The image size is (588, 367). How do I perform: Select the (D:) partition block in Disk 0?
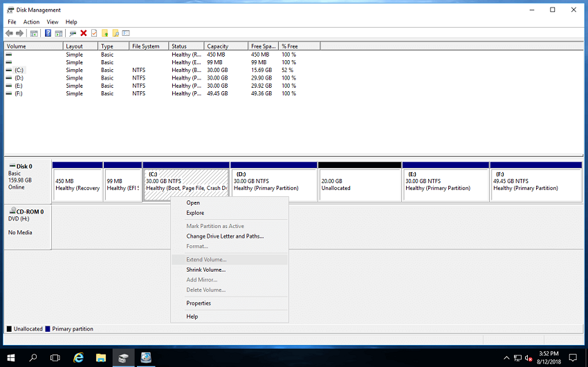pyautogui.click(x=274, y=182)
